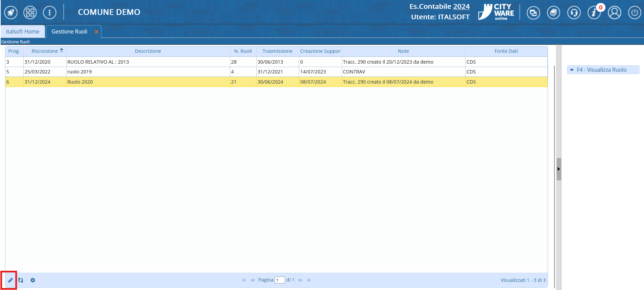Click the windows overview icon in header
Image resolution: width=644 pixels, height=290 pixels.
coord(533,13)
